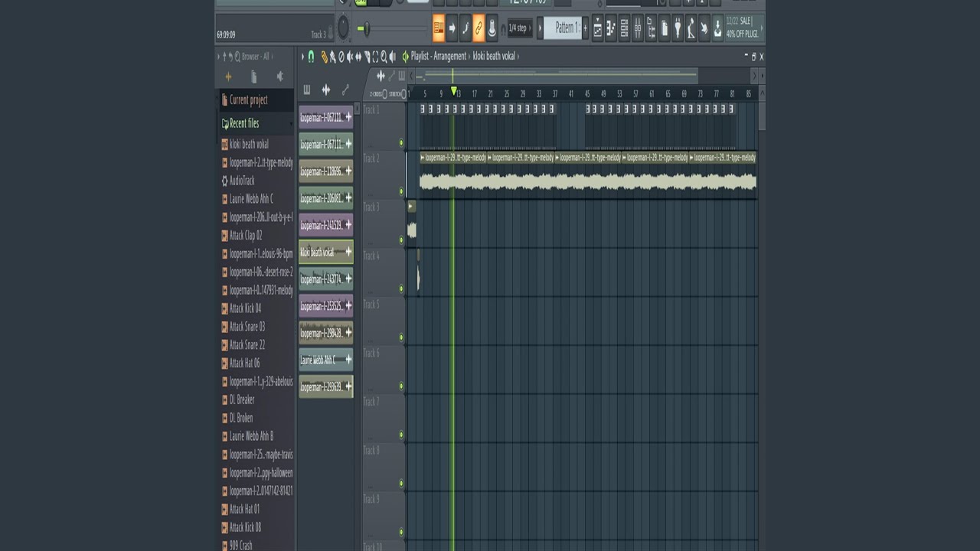Screen dimensions: 980x551
Task: Show patterns with picker piano-keys filter
Action: [306, 90]
